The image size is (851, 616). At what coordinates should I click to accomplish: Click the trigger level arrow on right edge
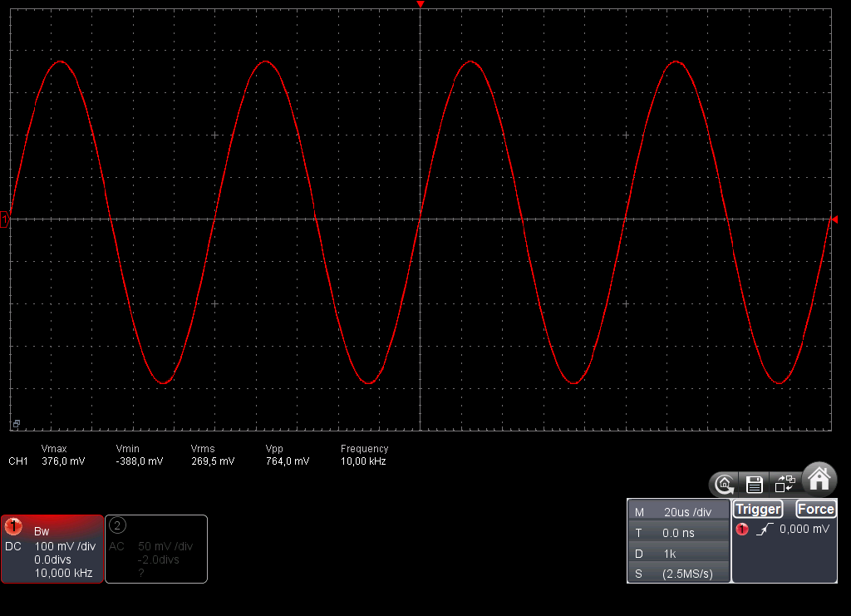[x=834, y=219]
